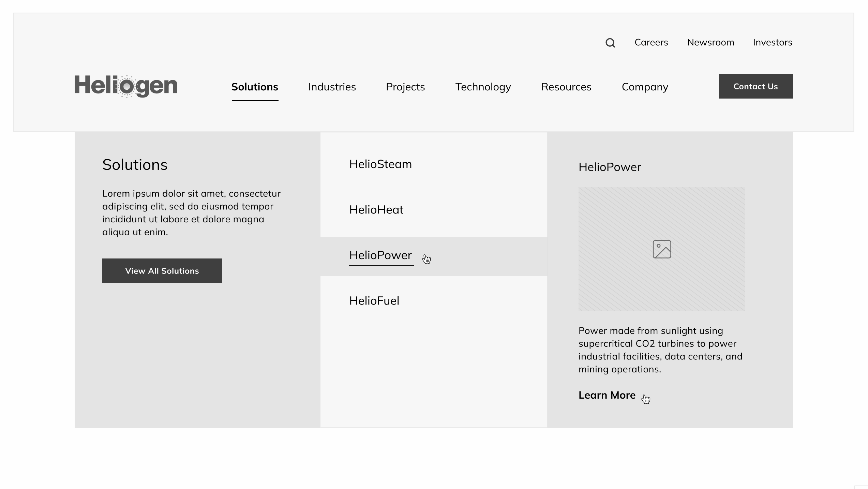This screenshot has height=489, width=868.
Task: Select HelioFuel from the solutions list
Action: (374, 301)
